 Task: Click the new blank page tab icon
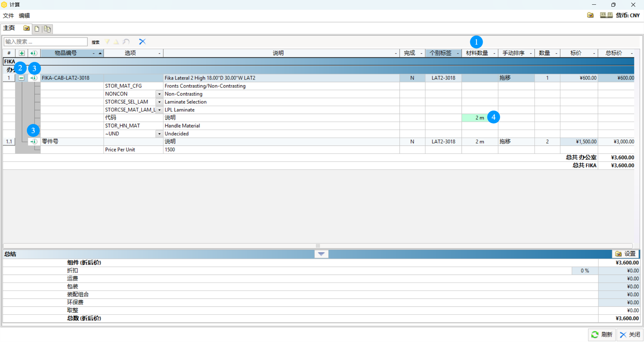37,29
